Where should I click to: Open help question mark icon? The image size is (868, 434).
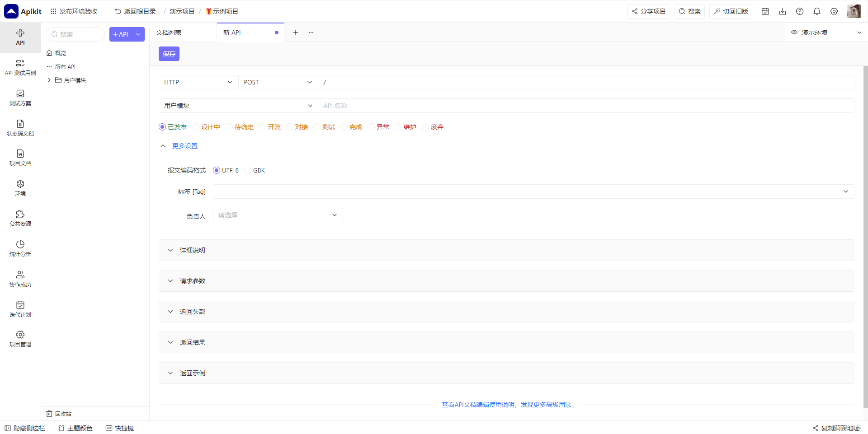tap(800, 11)
